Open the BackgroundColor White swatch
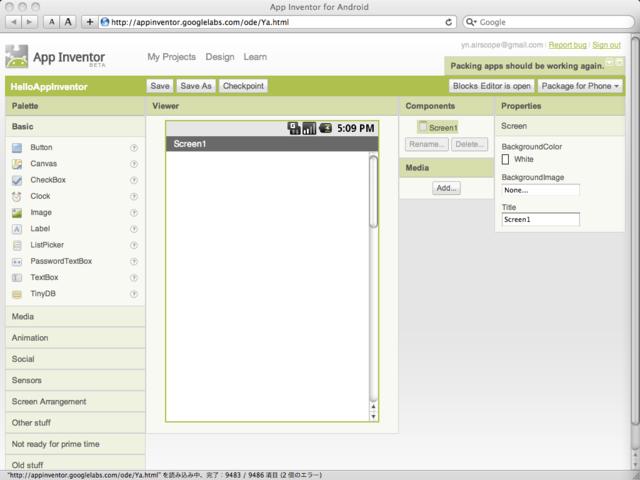The width and height of the screenshot is (640, 480). (x=505, y=159)
